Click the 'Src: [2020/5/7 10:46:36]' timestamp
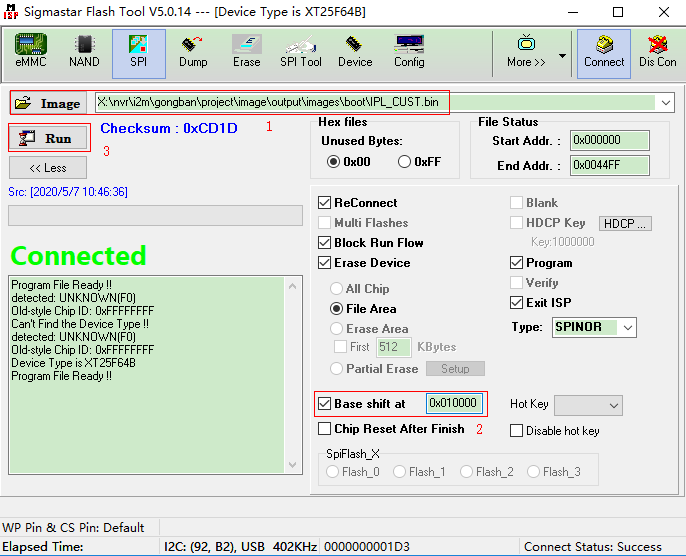Screen dimensions: 686x556 click(68, 192)
